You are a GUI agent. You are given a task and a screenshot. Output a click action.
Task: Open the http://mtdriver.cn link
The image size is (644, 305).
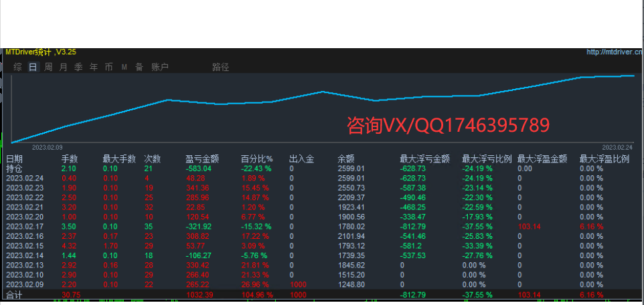[x=615, y=52]
